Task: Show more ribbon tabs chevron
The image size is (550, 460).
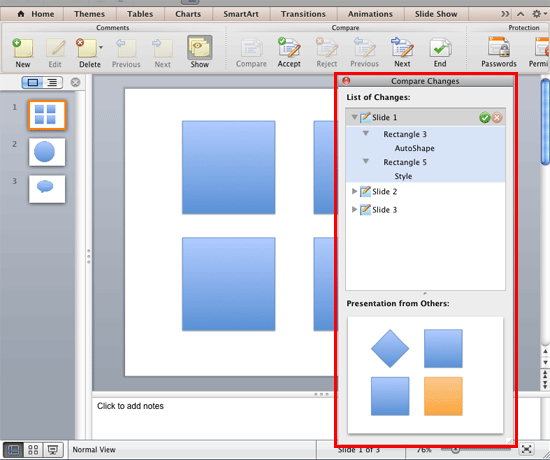Action: (x=505, y=14)
